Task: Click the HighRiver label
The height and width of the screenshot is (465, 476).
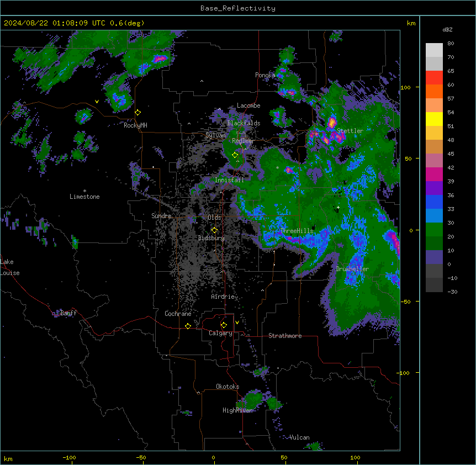Action: tap(237, 410)
